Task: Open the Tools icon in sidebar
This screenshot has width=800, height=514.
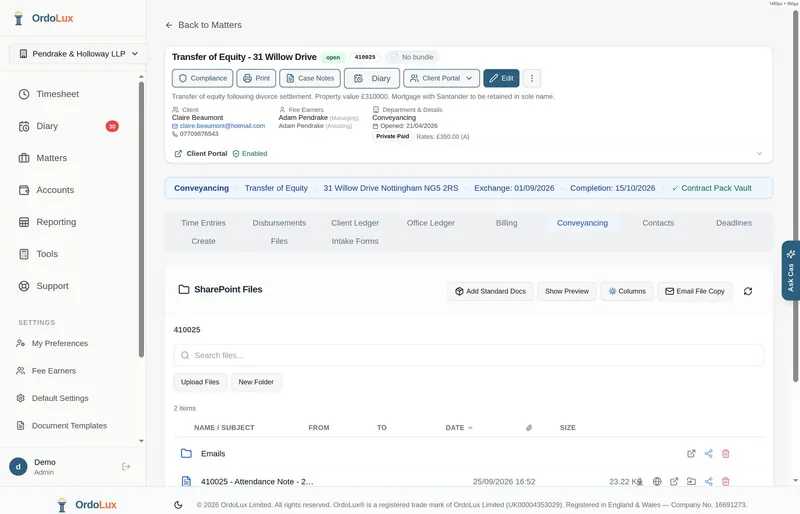Action: pyautogui.click(x=24, y=254)
